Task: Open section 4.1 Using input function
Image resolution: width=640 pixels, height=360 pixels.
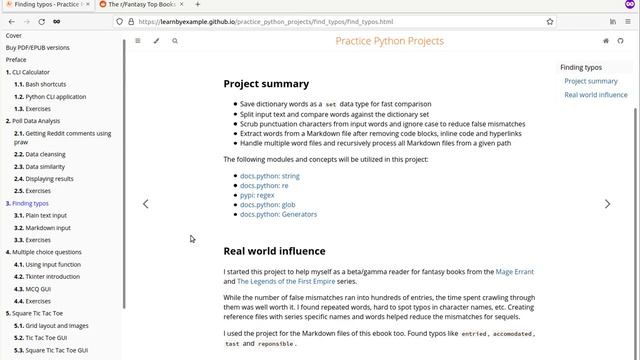Action: (x=47, y=264)
